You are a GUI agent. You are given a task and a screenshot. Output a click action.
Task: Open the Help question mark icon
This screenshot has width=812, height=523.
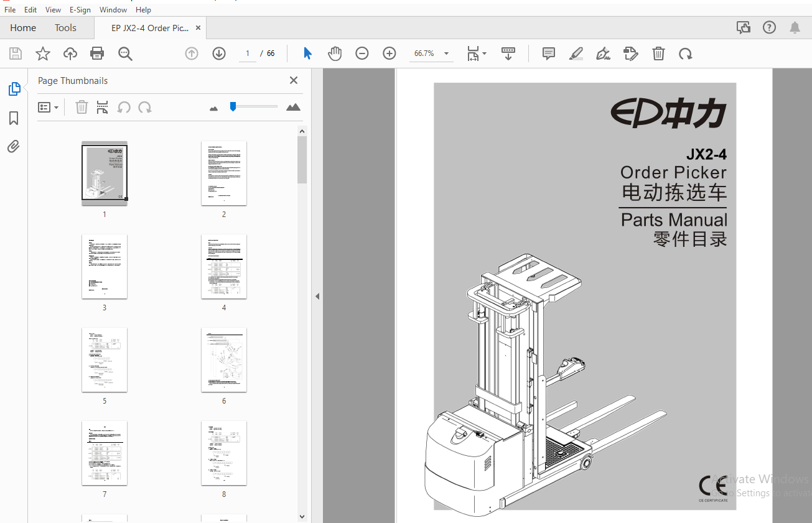[770, 27]
